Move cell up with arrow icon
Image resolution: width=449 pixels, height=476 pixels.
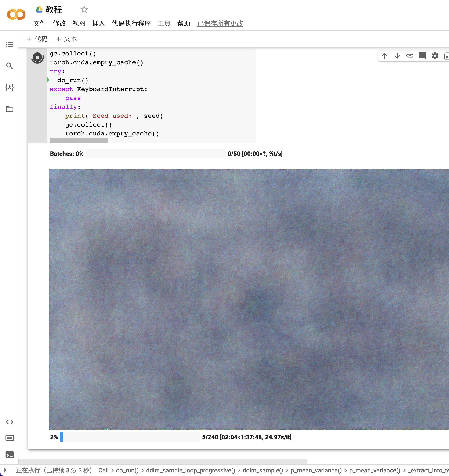[385, 56]
